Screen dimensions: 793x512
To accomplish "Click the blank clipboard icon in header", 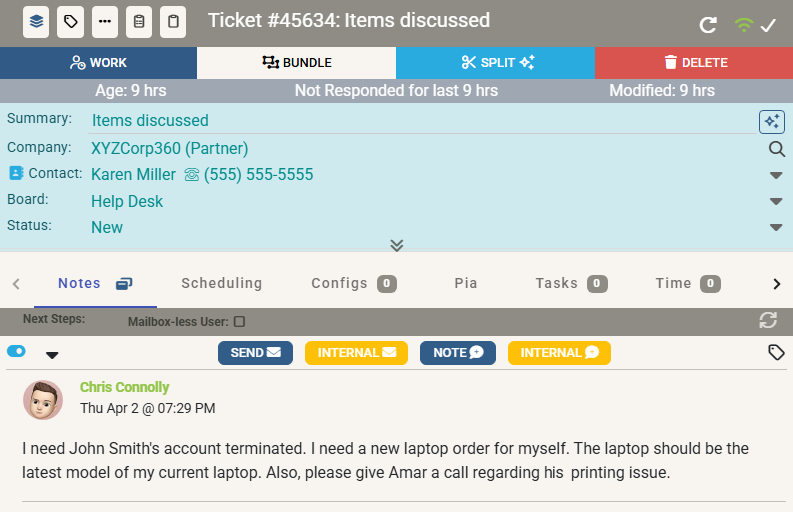I will click(173, 22).
